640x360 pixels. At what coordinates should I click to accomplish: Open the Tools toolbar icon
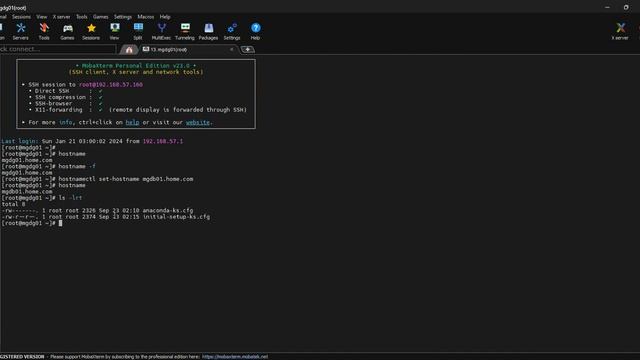(x=44, y=31)
